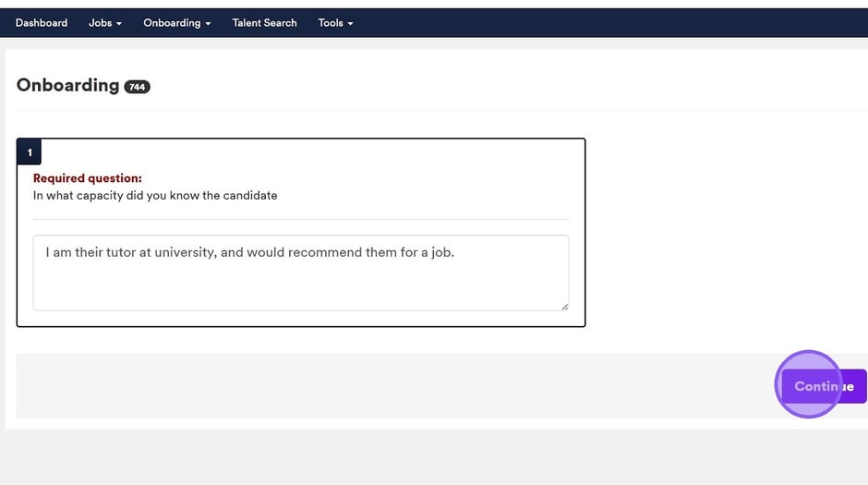868x485 pixels.
Task: Click the red Required question label
Action: click(88, 178)
